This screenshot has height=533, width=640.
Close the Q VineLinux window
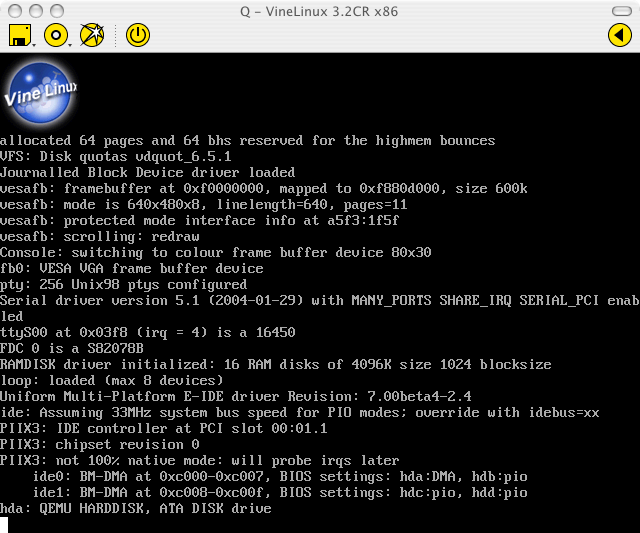[x=15, y=11]
